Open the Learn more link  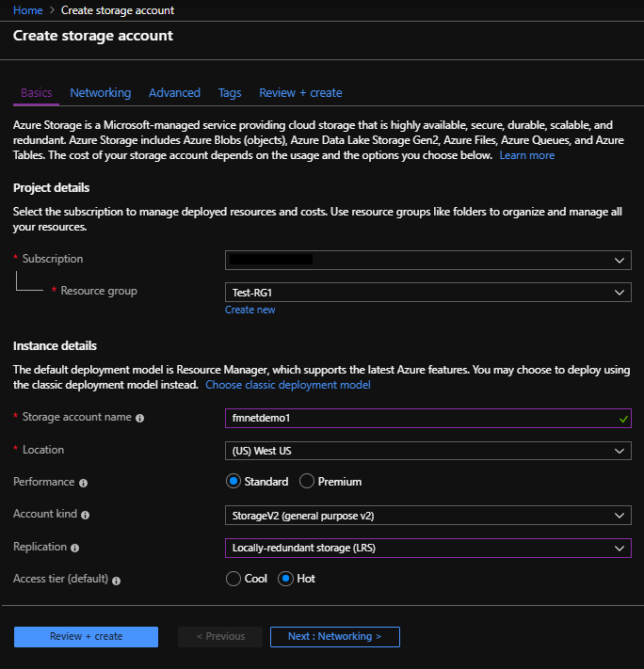(527, 155)
